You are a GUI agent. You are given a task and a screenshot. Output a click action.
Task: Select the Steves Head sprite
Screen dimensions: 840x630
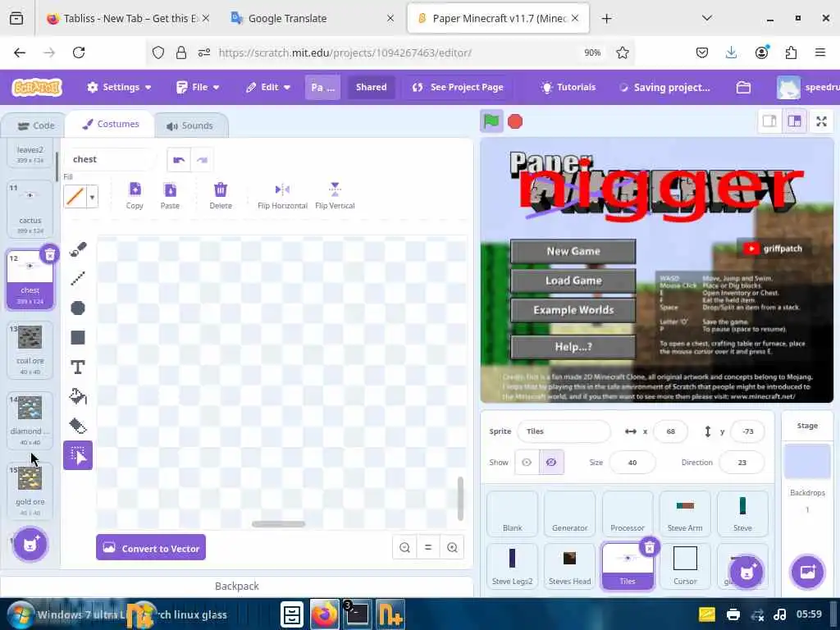tap(569, 566)
